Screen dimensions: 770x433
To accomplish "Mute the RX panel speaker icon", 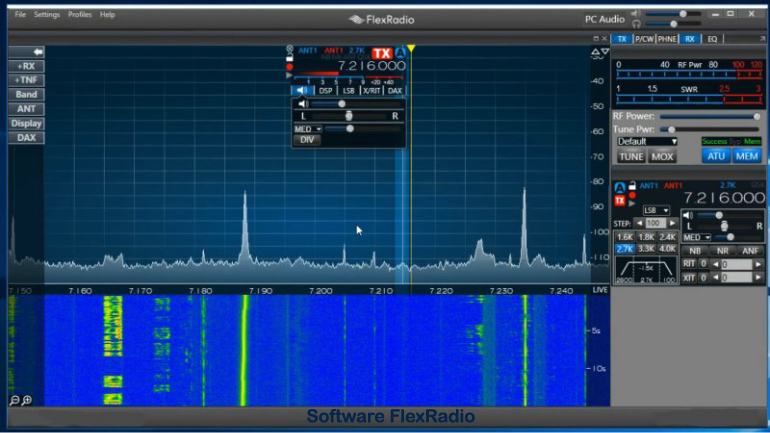I will click(x=688, y=215).
